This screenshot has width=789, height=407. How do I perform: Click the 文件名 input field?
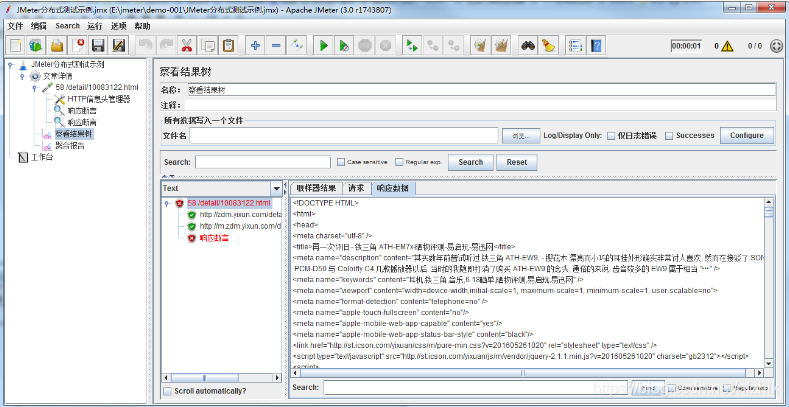point(344,136)
